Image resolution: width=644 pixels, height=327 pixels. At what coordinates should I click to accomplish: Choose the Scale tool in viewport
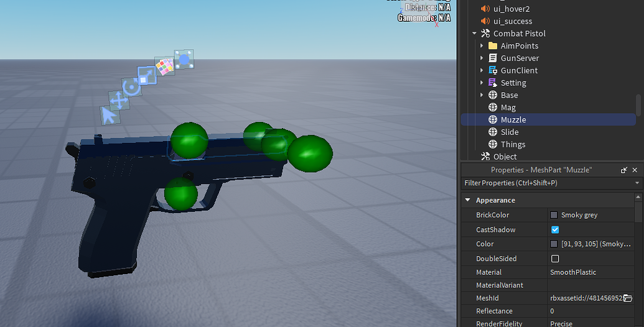click(x=147, y=76)
